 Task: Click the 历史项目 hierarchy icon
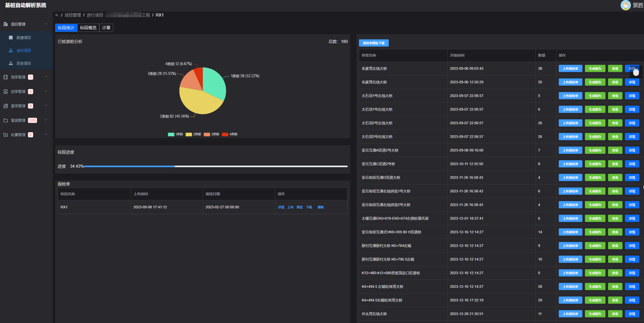point(11,63)
